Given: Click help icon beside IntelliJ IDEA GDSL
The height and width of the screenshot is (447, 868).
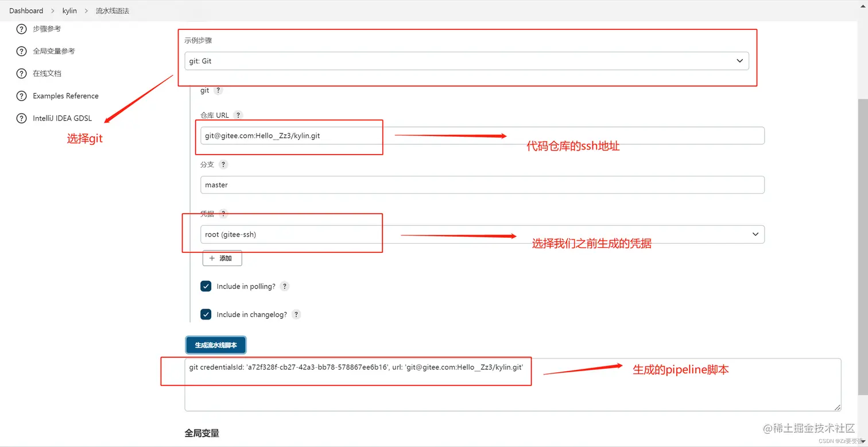Looking at the screenshot, I should click(x=22, y=118).
